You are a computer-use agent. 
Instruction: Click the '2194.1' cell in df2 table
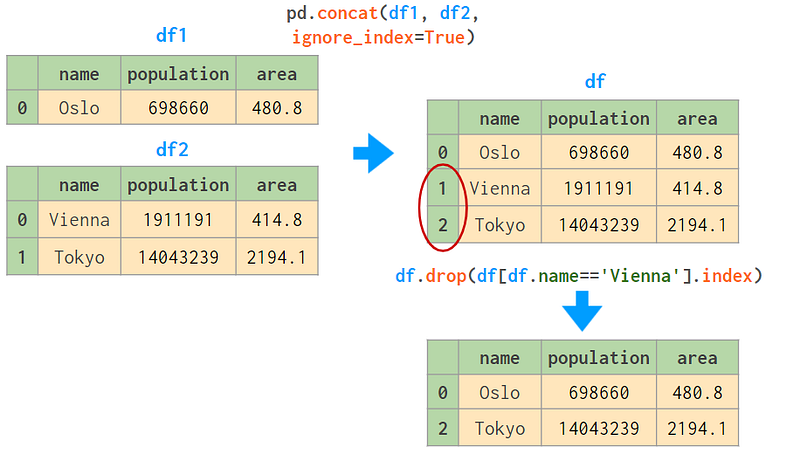point(277,257)
